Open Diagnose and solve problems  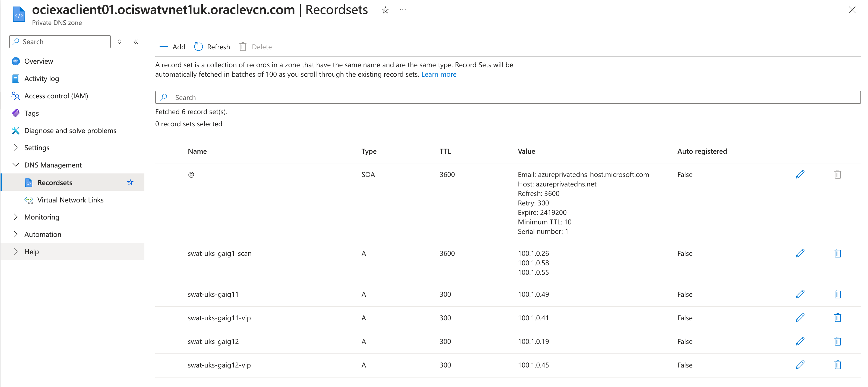[70, 131]
